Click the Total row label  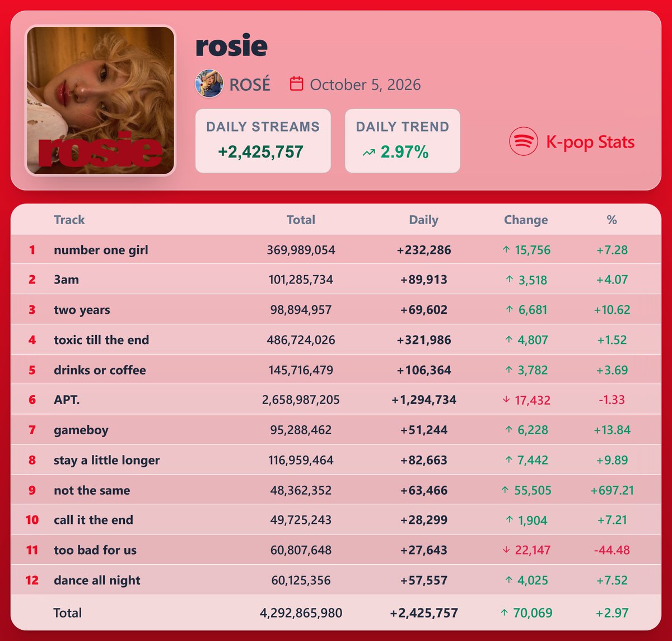point(67,613)
